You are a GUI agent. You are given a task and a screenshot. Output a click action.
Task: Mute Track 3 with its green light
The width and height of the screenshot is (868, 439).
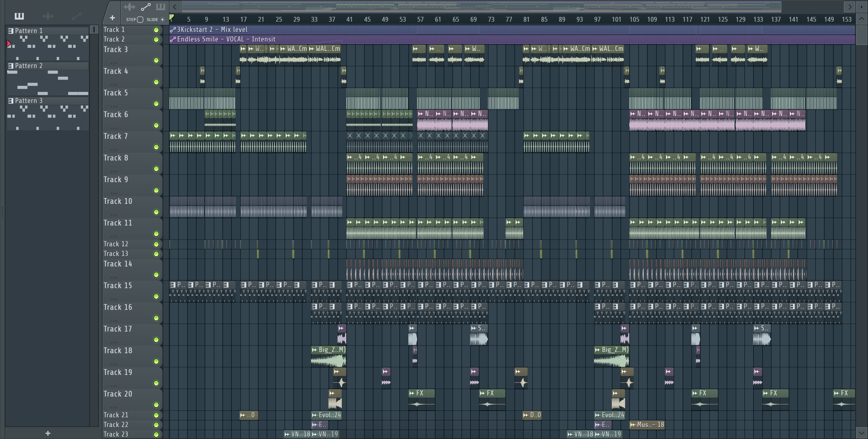pos(156,61)
